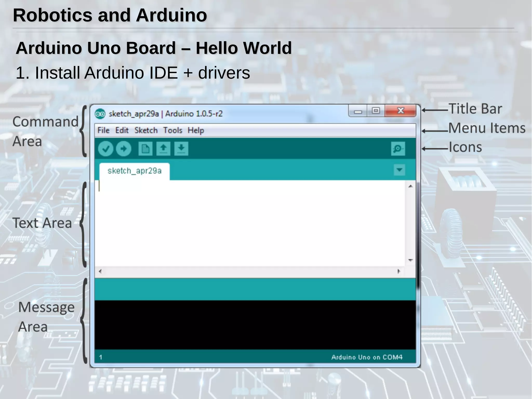Open the Help menu
This screenshot has height=399, width=532.
pyautogui.click(x=196, y=130)
